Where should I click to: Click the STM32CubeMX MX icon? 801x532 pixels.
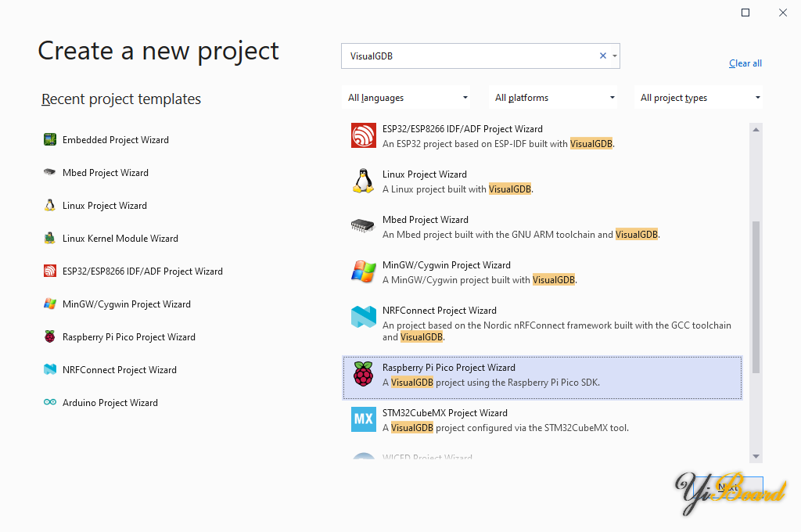click(x=363, y=419)
